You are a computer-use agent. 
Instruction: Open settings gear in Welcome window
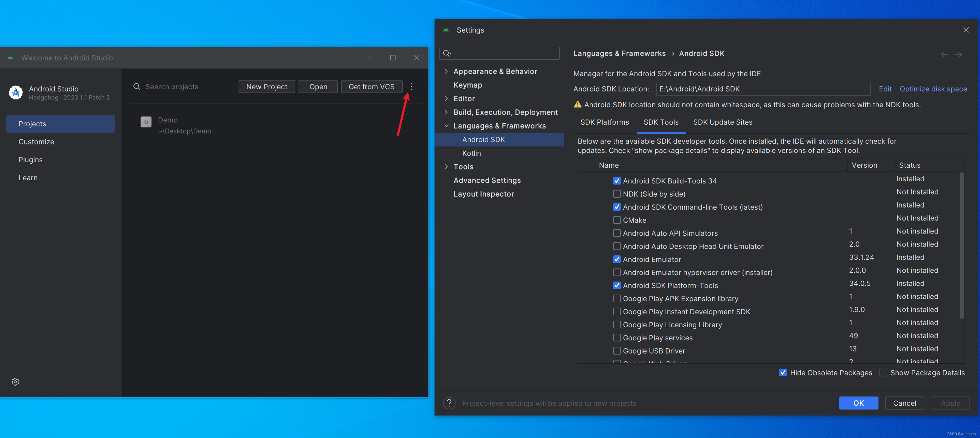point(15,382)
